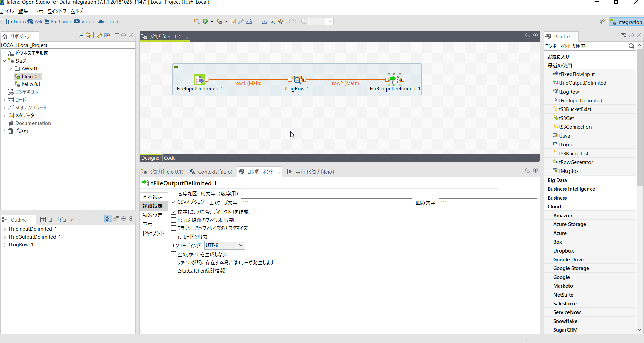Open the Learn link
This screenshot has height=343, width=644.
tap(20, 22)
